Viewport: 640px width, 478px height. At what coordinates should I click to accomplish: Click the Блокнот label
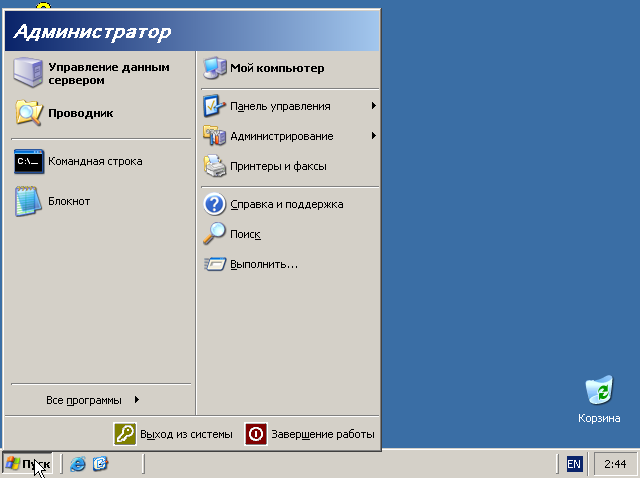point(69,201)
